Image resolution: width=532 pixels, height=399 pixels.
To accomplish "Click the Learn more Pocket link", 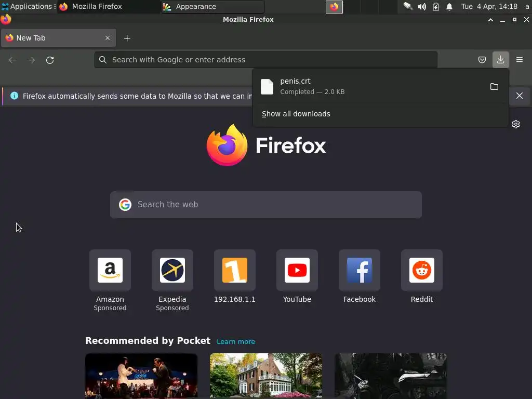I will click(236, 342).
